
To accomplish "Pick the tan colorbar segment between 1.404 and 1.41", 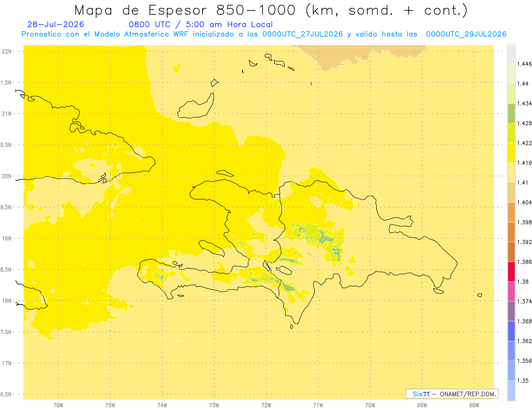I will [511, 192].
